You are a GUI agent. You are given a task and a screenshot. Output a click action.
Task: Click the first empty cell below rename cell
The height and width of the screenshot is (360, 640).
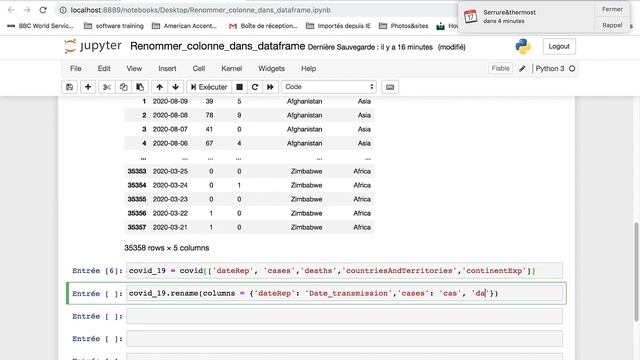coord(344,316)
